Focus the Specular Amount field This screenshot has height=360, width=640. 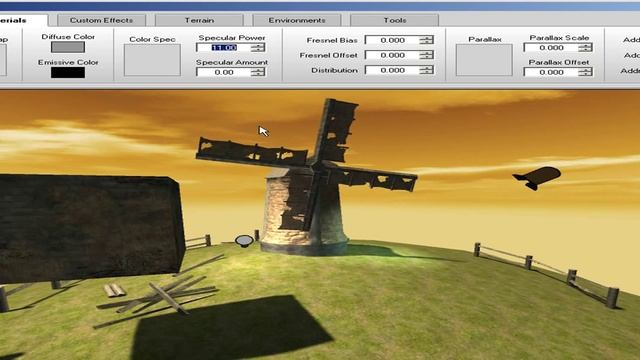point(224,72)
